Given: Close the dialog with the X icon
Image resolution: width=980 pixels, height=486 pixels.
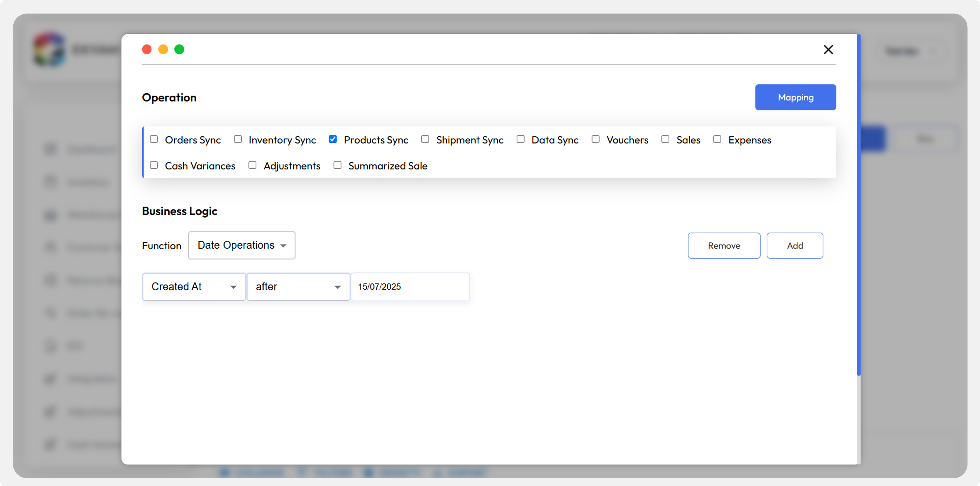Looking at the screenshot, I should tap(828, 49).
